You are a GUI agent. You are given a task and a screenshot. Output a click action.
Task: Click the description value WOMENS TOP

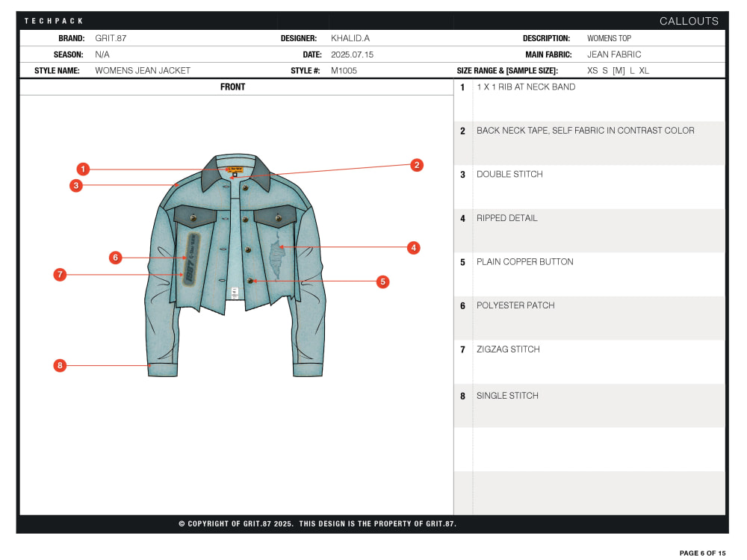click(x=609, y=38)
